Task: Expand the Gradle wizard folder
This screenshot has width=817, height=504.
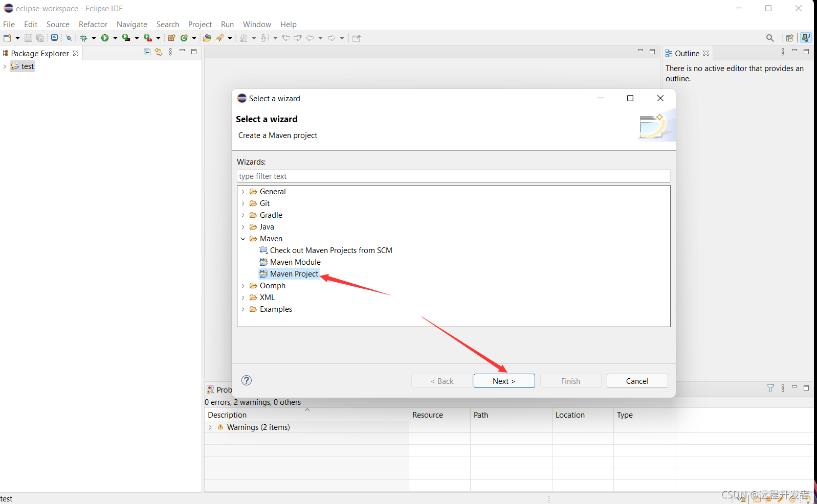Action: point(243,215)
